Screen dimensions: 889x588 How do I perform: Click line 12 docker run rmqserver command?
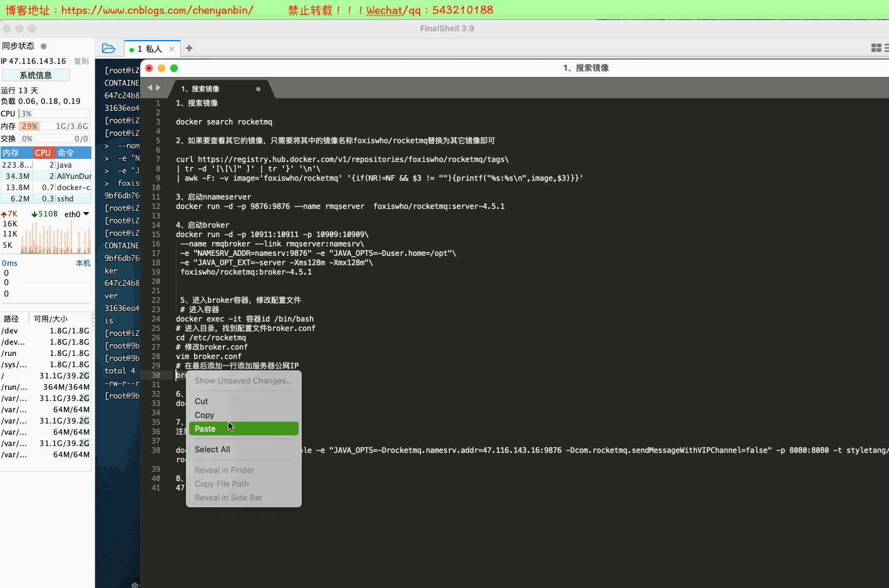(340, 206)
